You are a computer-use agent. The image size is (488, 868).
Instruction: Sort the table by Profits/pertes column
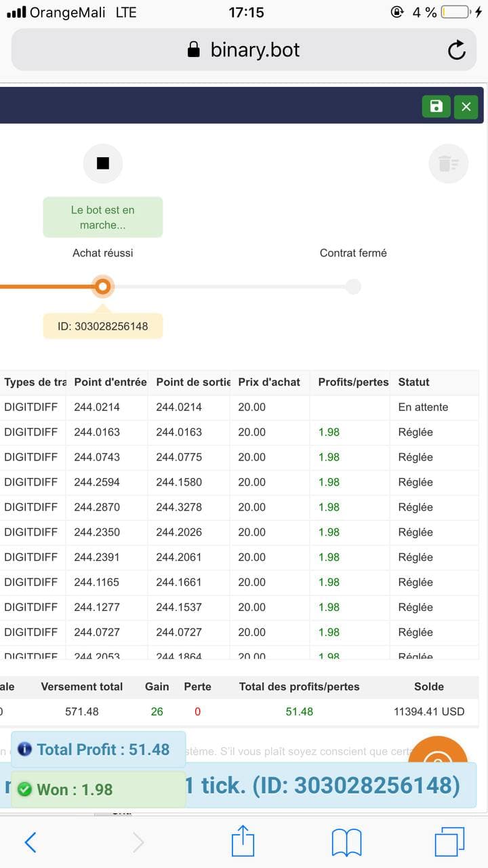click(x=352, y=382)
